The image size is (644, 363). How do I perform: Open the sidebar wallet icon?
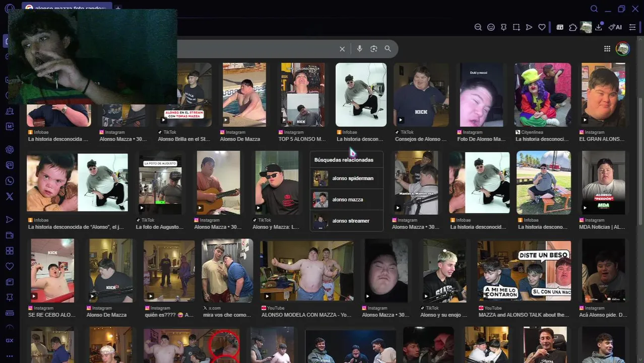coord(9,235)
